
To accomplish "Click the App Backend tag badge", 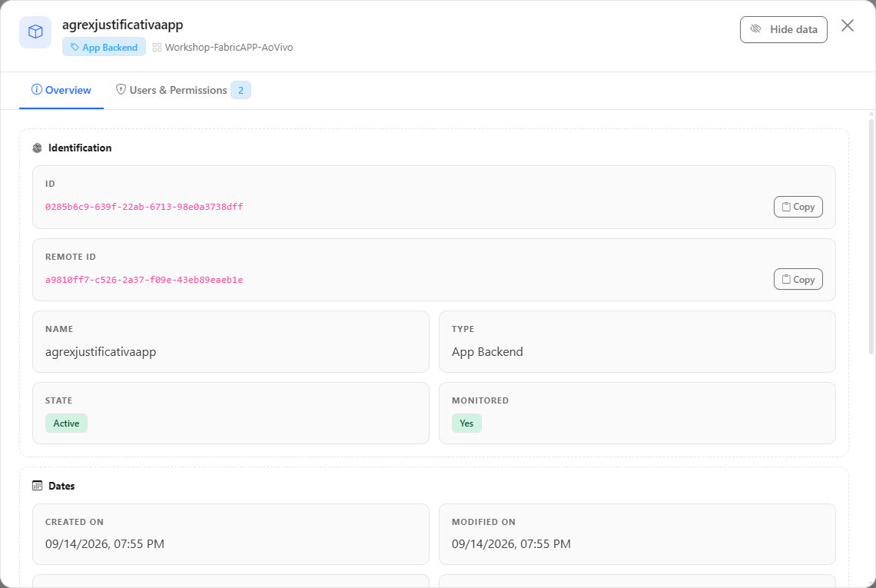I will click(104, 47).
